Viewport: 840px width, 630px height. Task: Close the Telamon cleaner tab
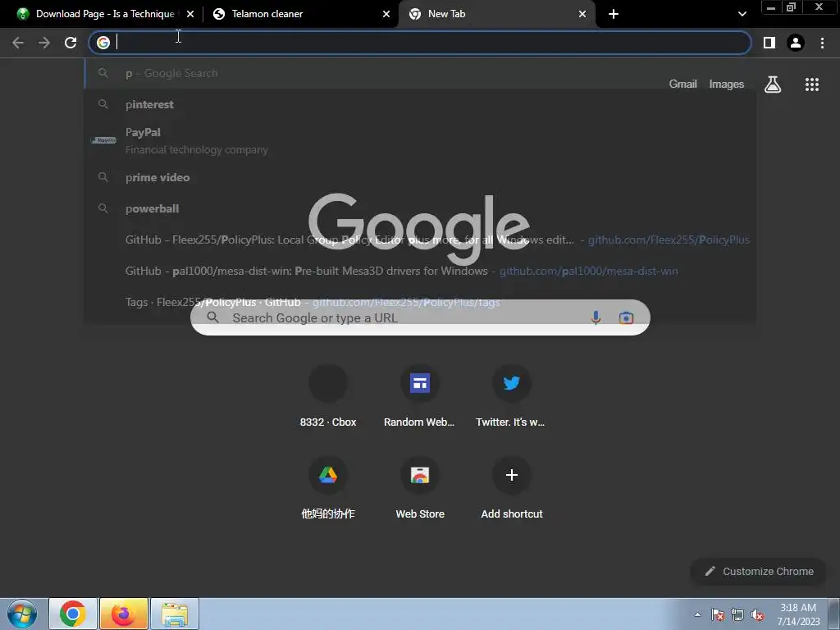coord(386,14)
